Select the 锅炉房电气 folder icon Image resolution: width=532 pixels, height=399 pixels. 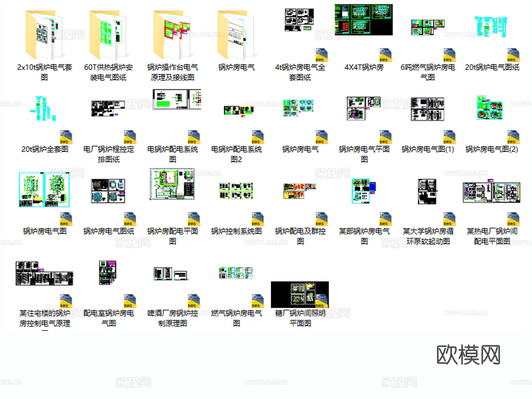[x=236, y=35]
